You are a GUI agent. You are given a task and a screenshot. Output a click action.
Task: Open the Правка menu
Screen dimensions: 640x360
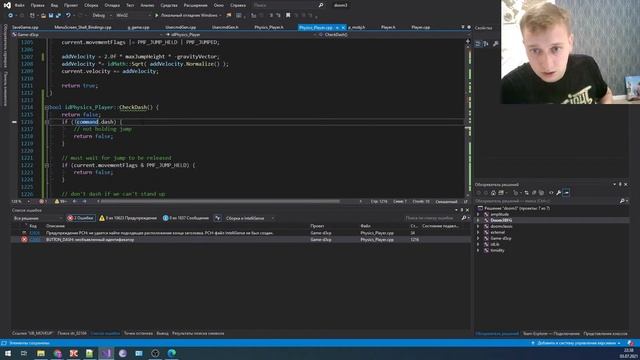(38, 5)
